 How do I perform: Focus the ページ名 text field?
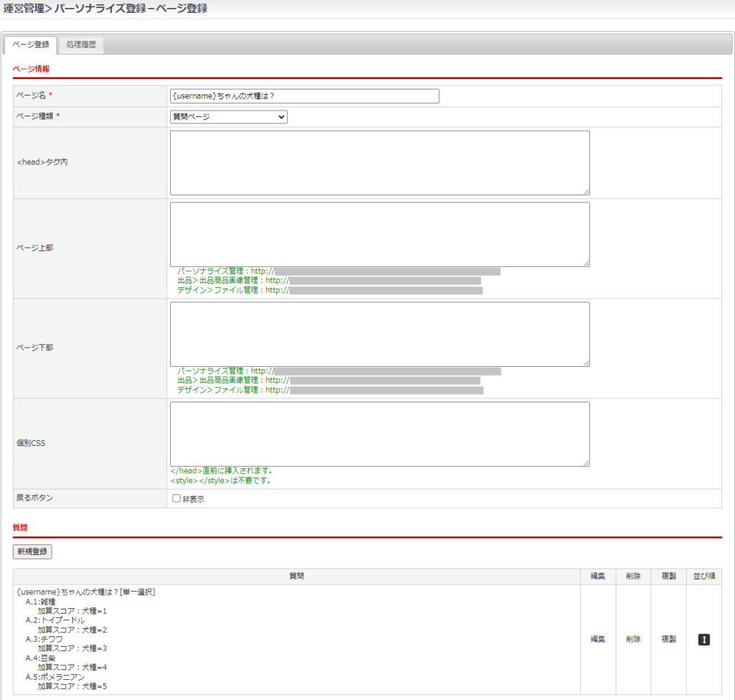[x=304, y=96]
